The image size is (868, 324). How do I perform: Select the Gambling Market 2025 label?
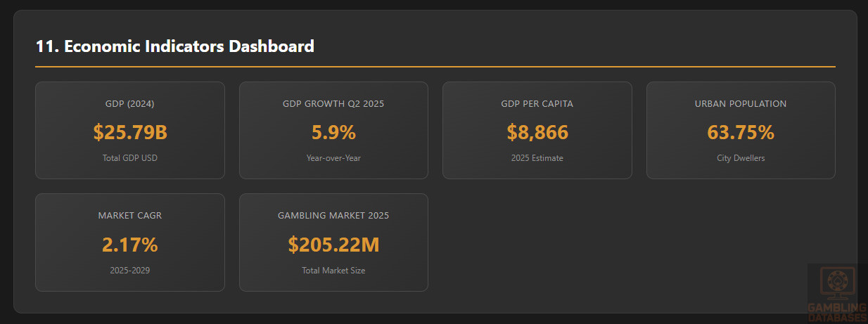point(333,216)
